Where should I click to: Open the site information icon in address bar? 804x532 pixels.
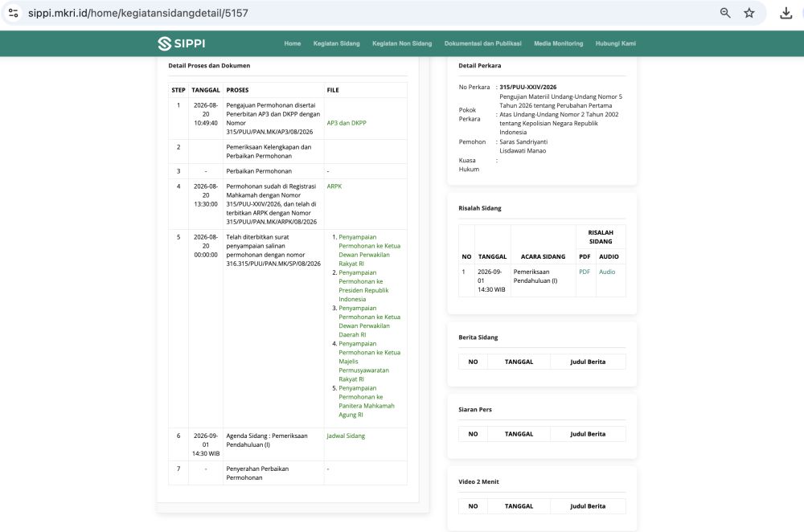14,13
